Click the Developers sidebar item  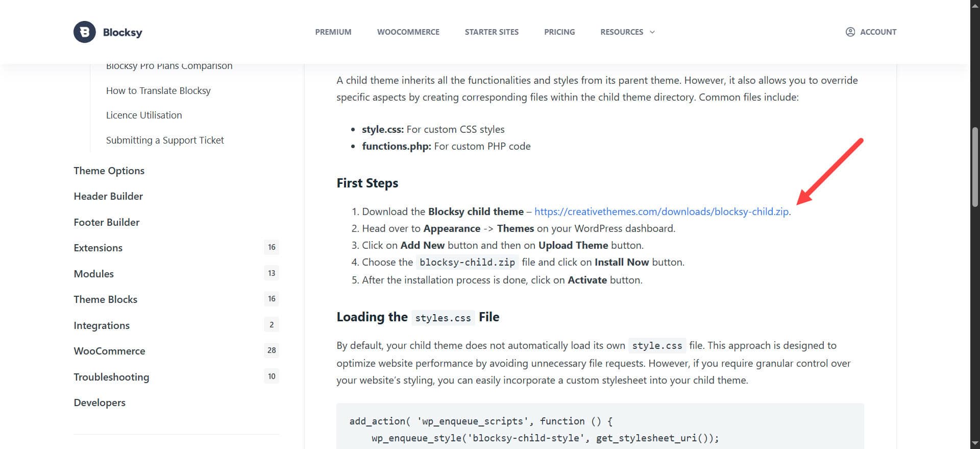(x=100, y=403)
